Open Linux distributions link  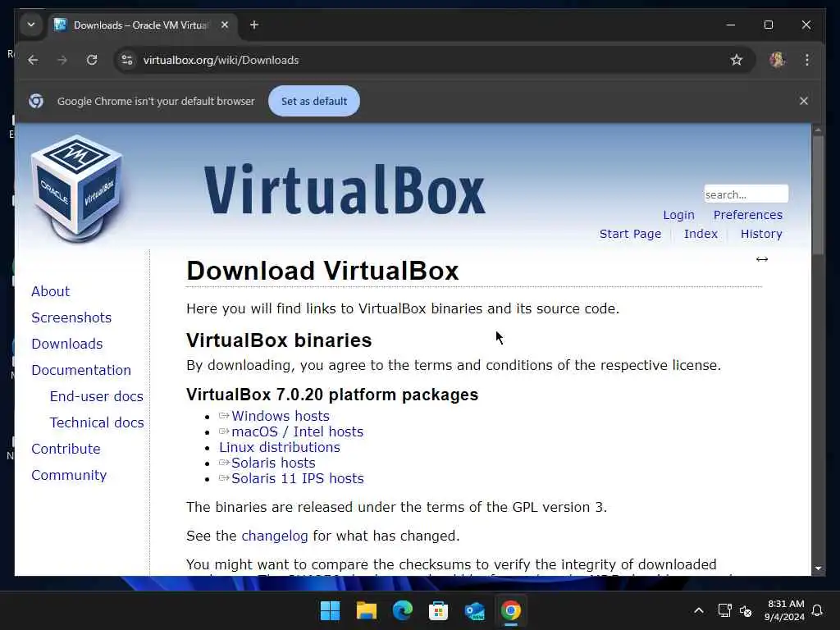[279, 447]
